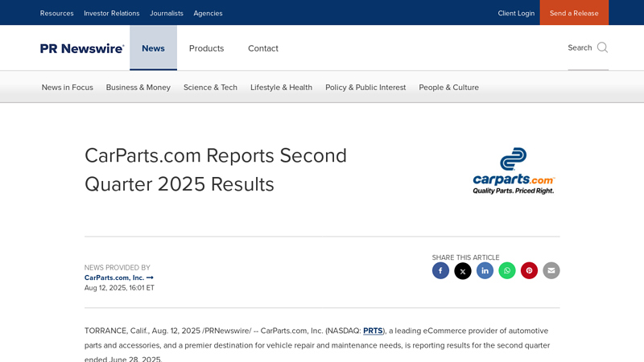Click Client Login
This screenshot has width=644, height=362.
[516, 13]
